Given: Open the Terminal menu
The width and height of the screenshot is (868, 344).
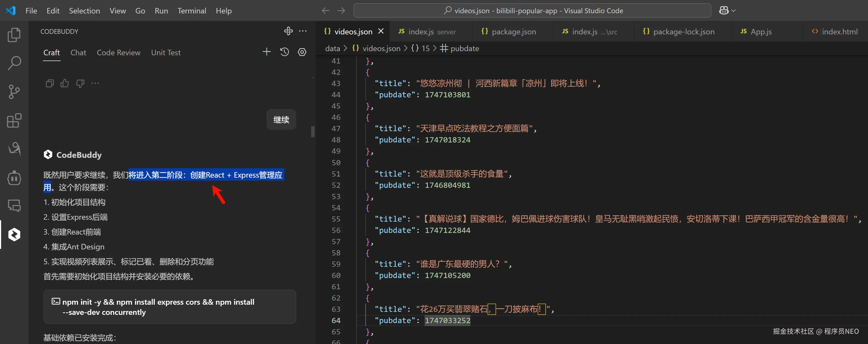Looking at the screenshot, I should pyautogui.click(x=192, y=11).
